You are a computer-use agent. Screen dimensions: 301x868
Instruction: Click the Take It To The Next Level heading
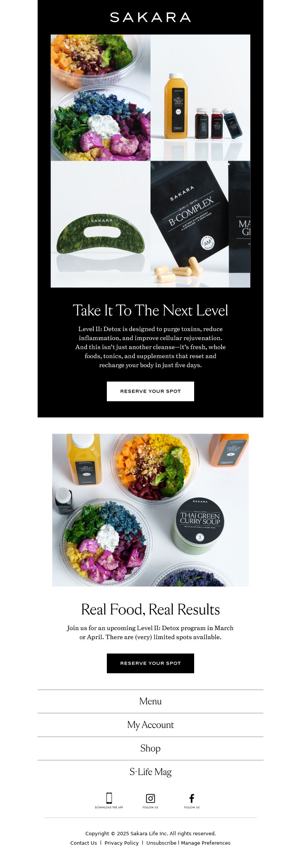(150, 311)
